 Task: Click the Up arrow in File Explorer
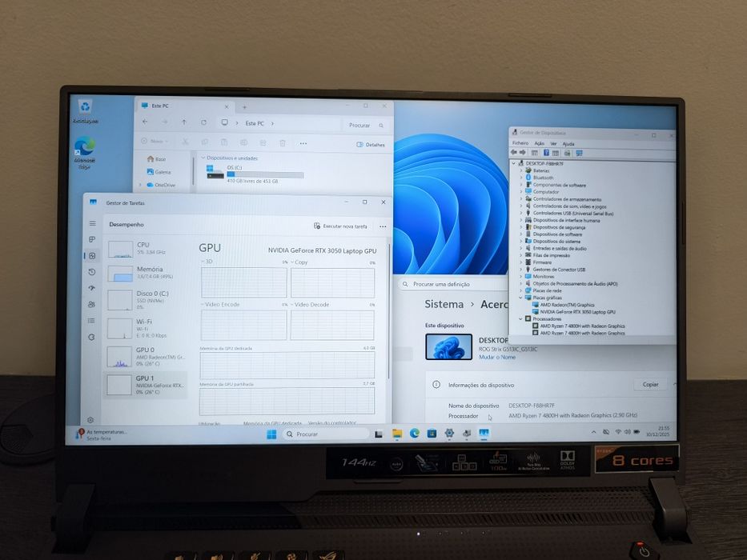pos(184,122)
